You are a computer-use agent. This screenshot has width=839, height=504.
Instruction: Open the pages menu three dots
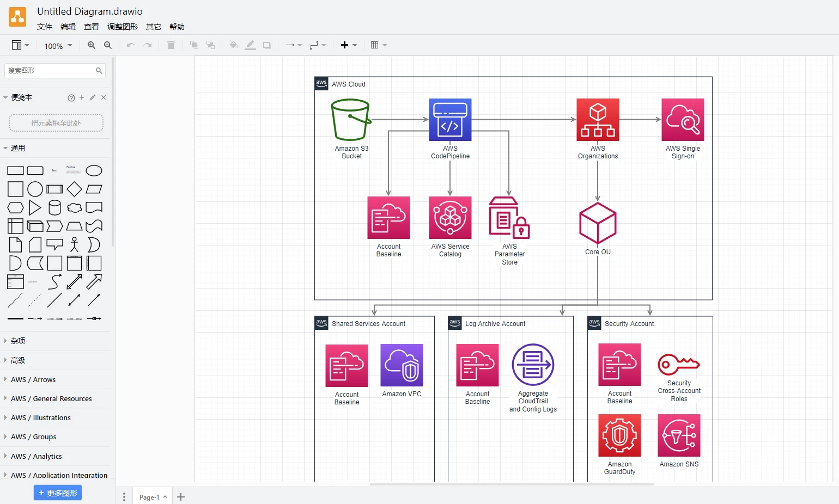124,497
